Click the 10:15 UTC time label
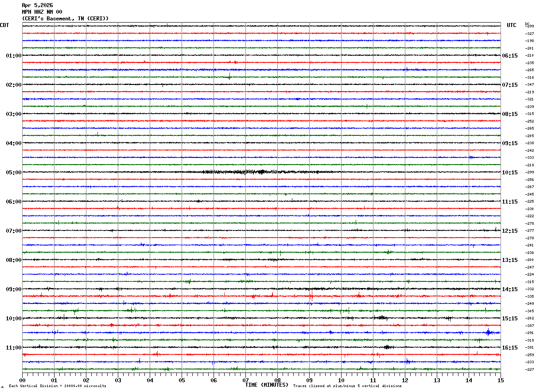536x392 pixels. point(509,173)
